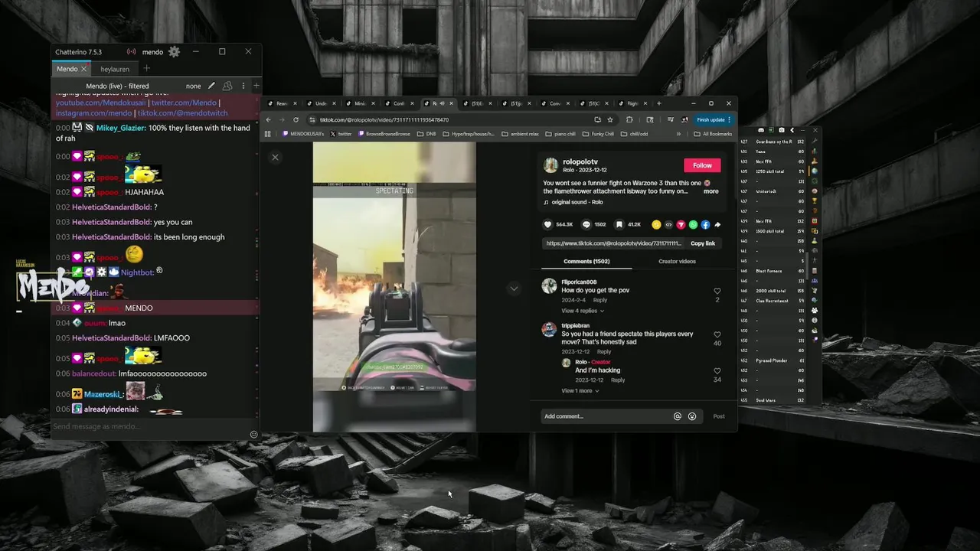Click the Mazeroski username in chat
Viewport: 980px width, 551px height.
(x=103, y=394)
